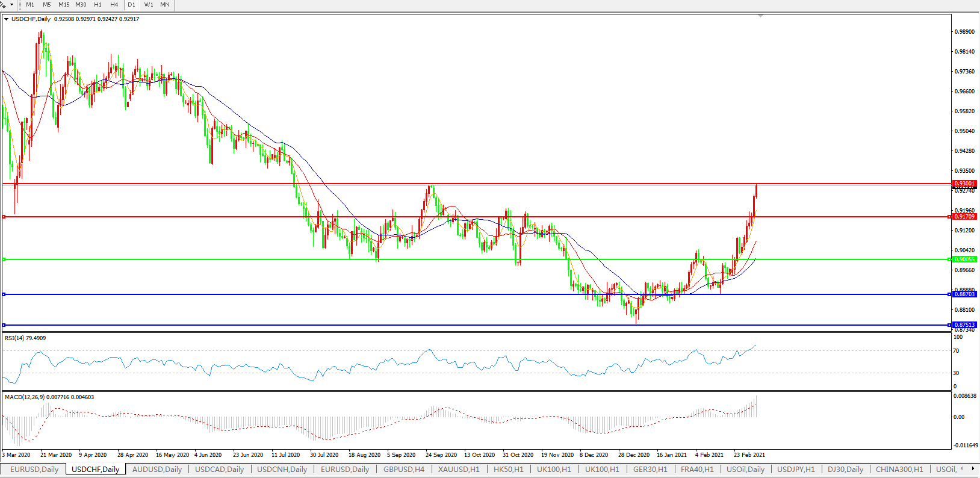
Task: Open dropdown arrow beside the drawing tool icon
Action: pyautogui.click(x=11, y=5)
